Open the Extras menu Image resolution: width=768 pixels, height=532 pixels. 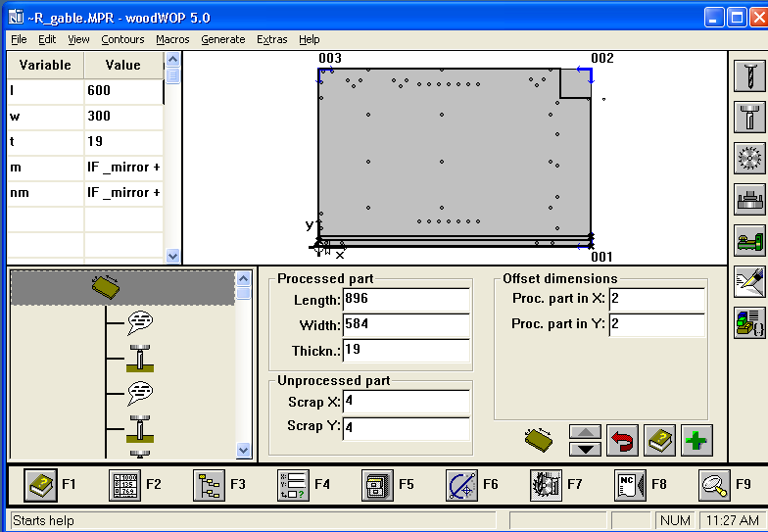point(272,39)
